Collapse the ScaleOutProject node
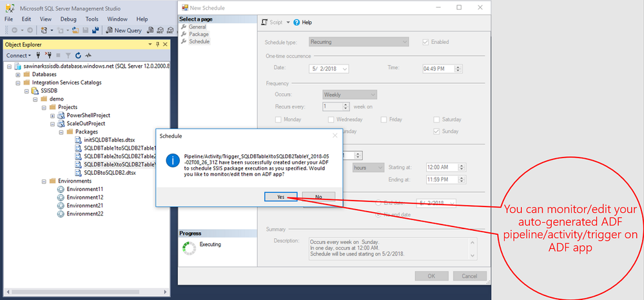The height and width of the screenshot is (300, 644). point(53,124)
